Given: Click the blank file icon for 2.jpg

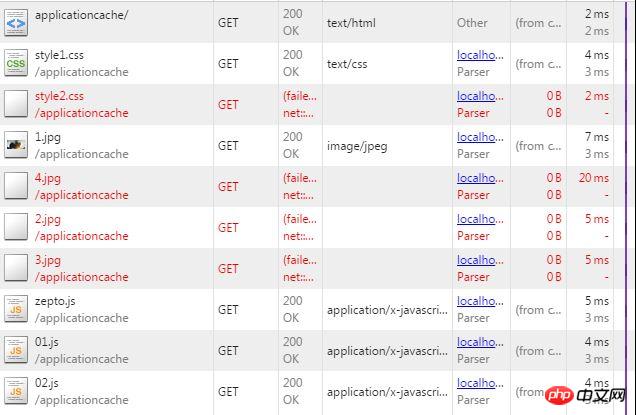Looking at the screenshot, I should click(16, 227).
